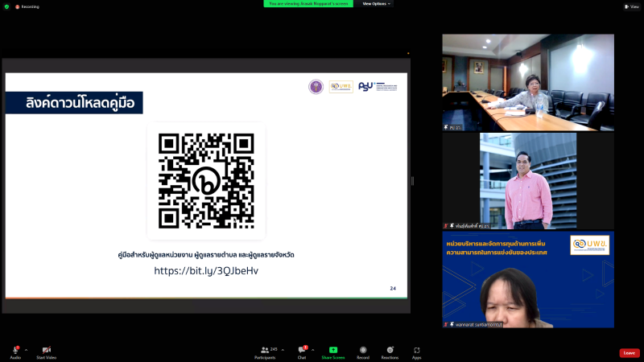This screenshot has width=644, height=362.
Task: Click the green encryption shield icon
Action: coord(6,6)
